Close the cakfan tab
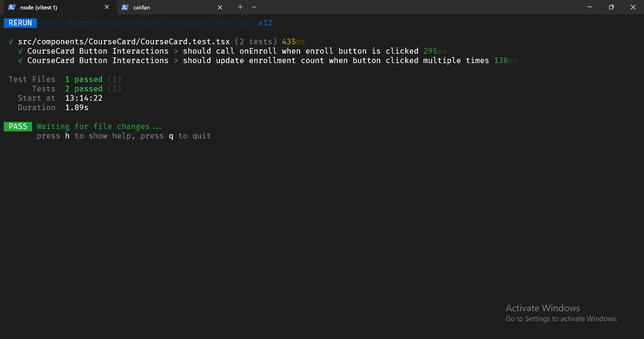The height and width of the screenshot is (339, 644). tap(220, 7)
